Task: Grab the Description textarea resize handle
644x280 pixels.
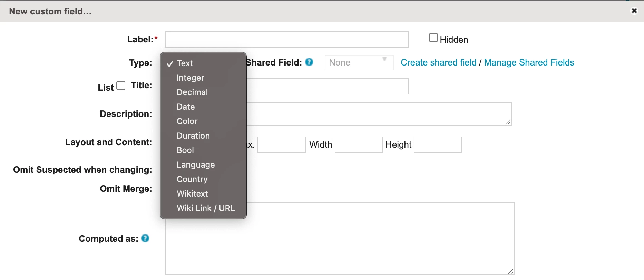Action: click(508, 122)
